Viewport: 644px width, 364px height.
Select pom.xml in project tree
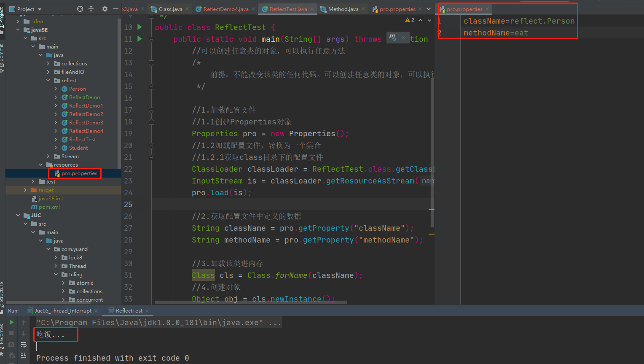49,207
